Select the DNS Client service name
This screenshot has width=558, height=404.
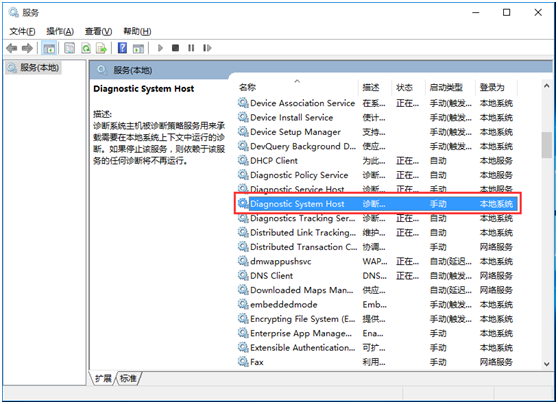click(x=271, y=276)
